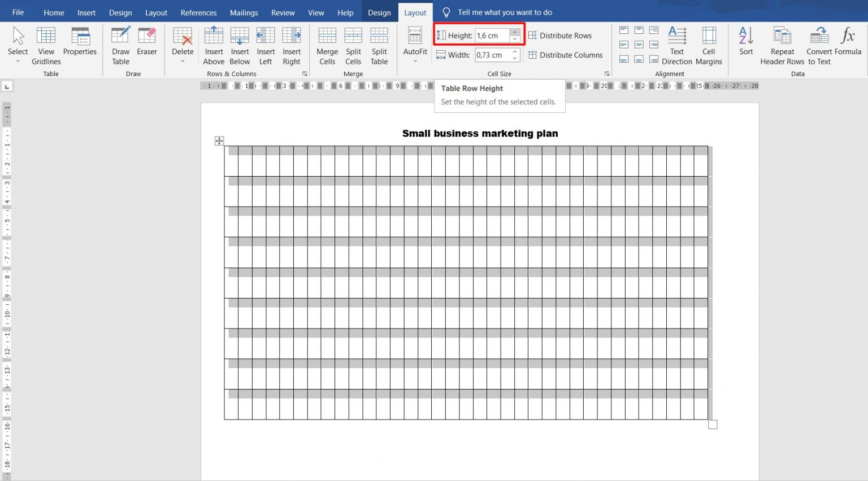Open the Select dropdown in Table group
This screenshot has height=481, width=868.
tap(18, 45)
